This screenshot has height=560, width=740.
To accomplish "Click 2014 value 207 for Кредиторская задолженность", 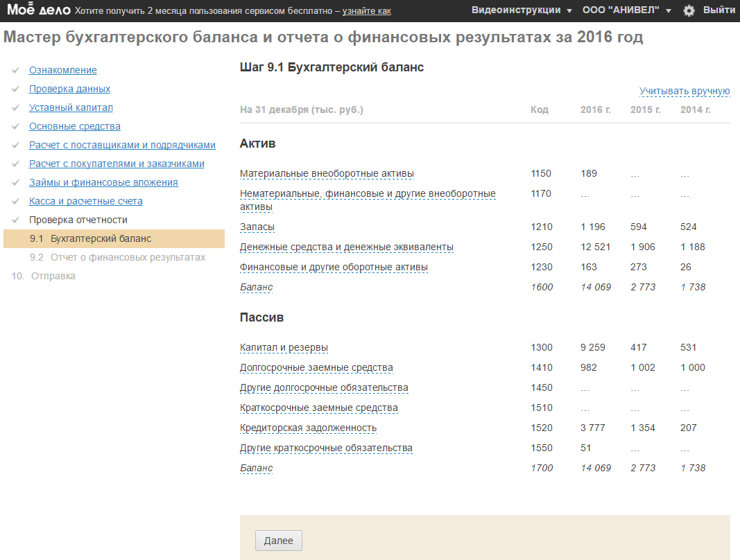I will pos(689,428).
